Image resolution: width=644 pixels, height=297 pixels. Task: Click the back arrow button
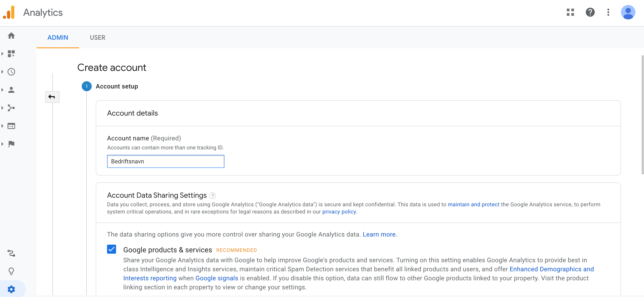click(52, 97)
